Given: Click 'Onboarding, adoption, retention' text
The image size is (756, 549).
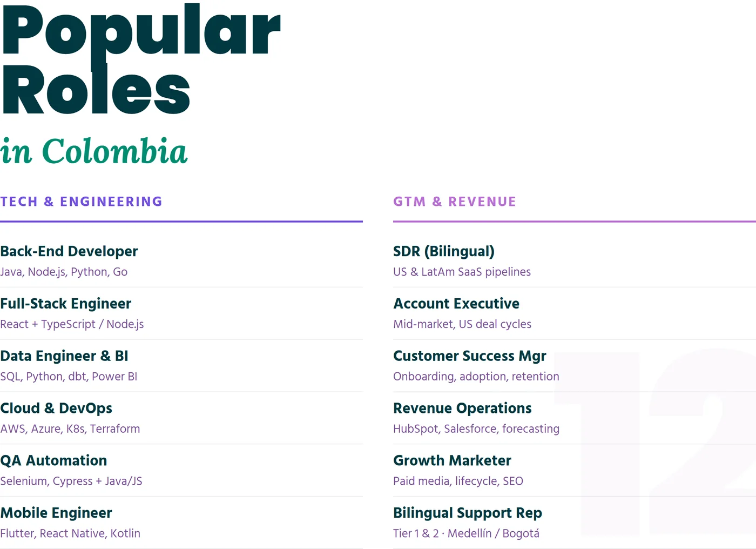Looking at the screenshot, I should (x=476, y=377).
